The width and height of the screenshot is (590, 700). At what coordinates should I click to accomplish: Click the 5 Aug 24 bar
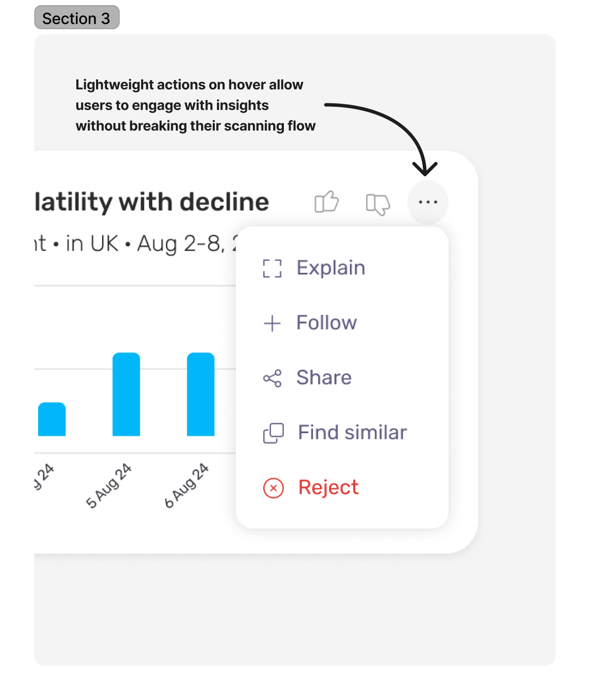pyautogui.click(x=126, y=394)
